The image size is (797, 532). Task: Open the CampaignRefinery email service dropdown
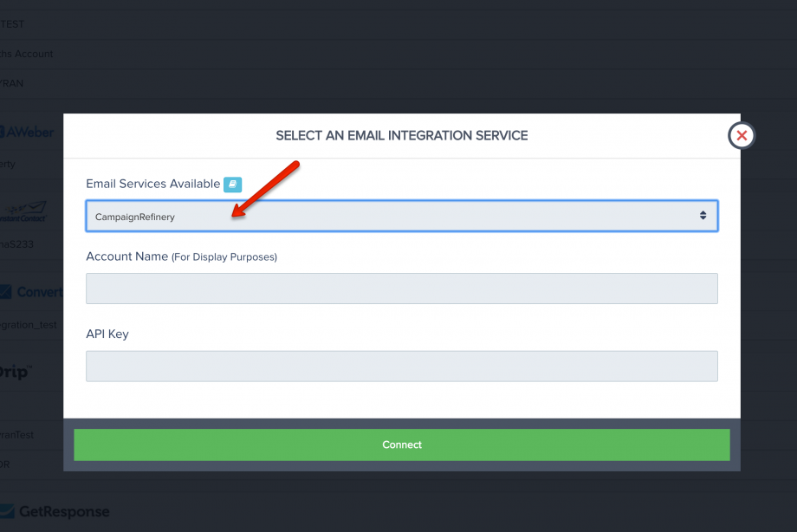click(x=402, y=216)
